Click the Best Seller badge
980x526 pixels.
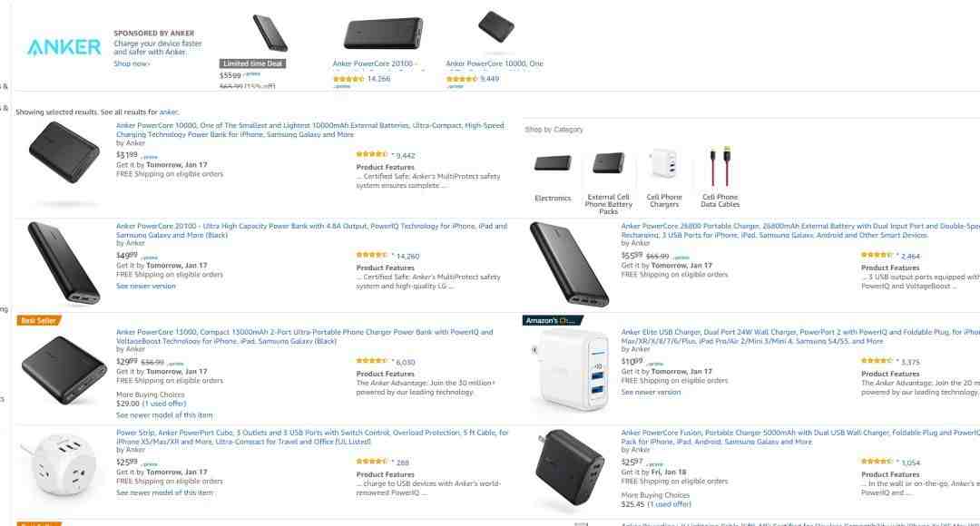[x=38, y=320]
